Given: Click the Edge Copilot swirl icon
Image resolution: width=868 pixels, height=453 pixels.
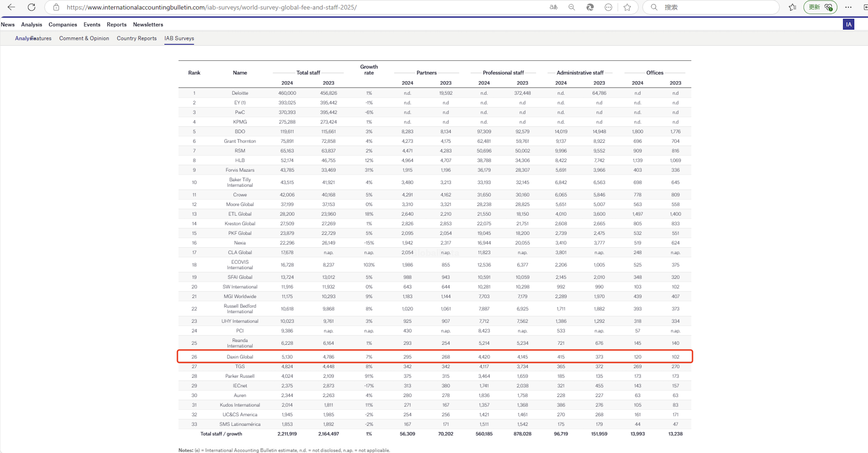Looking at the screenshot, I should click(590, 7).
